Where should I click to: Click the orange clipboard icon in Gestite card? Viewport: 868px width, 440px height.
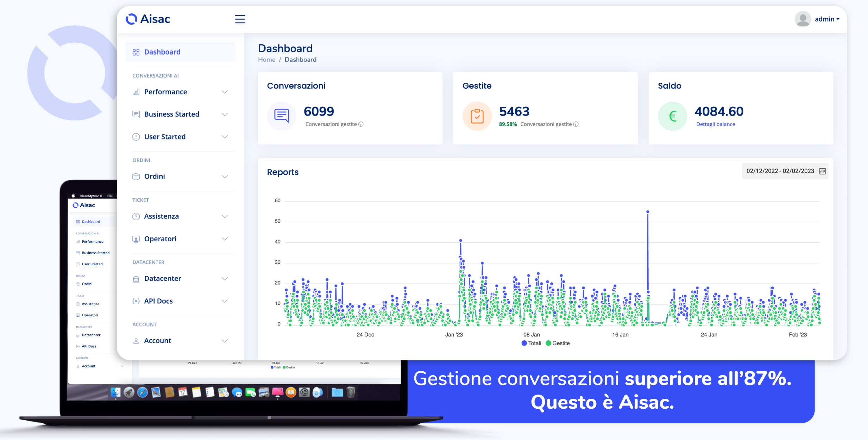[x=477, y=116]
